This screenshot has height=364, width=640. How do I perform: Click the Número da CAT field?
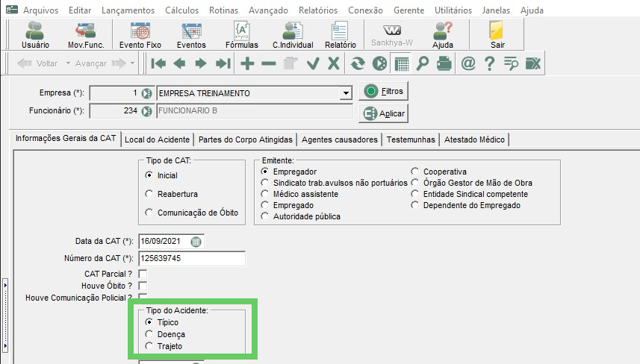(192, 258)
